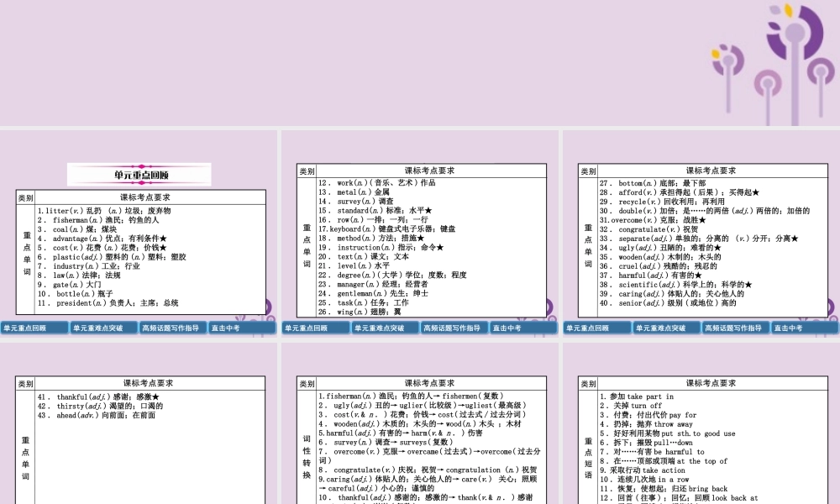Select the line '31. overcome(v.) 克服'
Image resolution: width=840 pixels, height=504 pixels.
653,220
